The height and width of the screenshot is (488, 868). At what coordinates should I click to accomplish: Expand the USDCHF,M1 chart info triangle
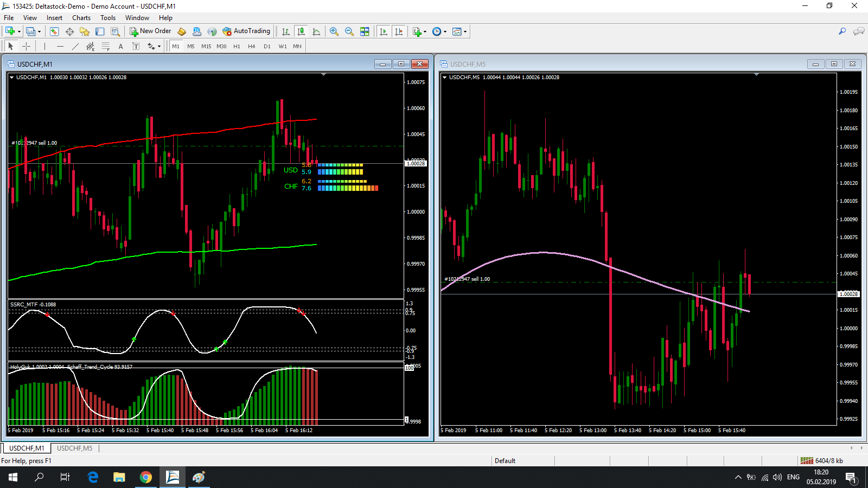[x=11, y=78]
